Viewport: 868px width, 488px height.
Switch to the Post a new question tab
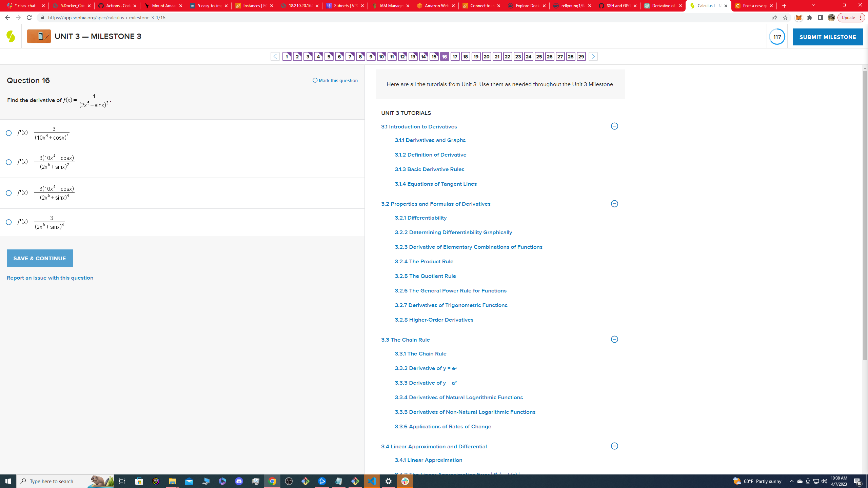(753, 6)
